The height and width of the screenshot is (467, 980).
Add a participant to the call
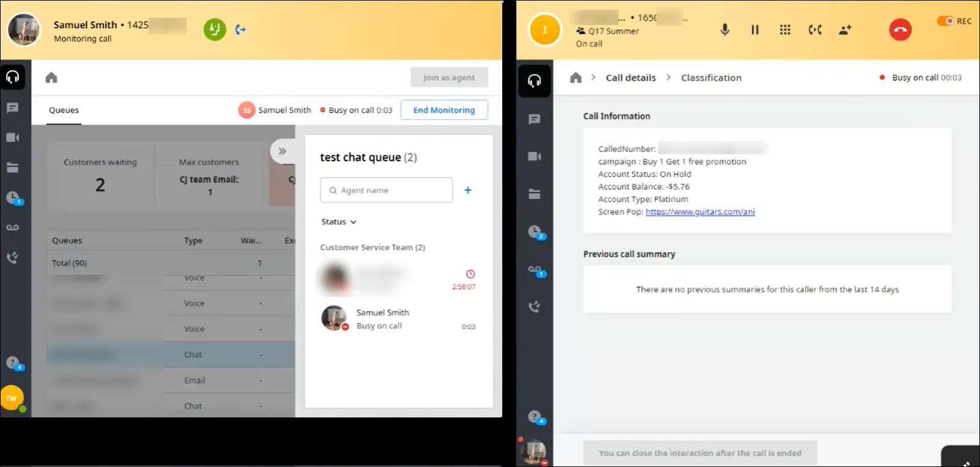[x=845, y=29]
